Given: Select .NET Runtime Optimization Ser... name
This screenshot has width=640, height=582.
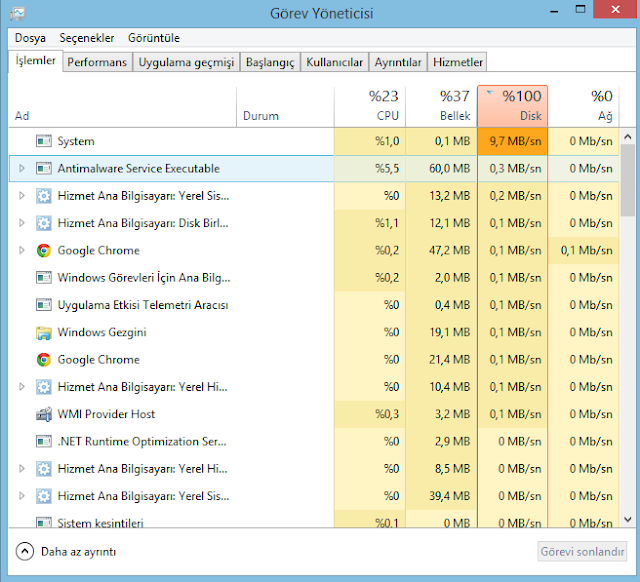Looking at the screenshot, I should (142, 442).
